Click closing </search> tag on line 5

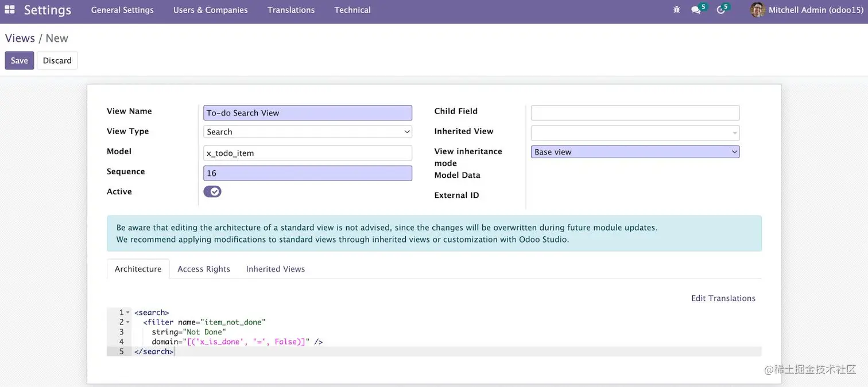click(x=154, y=351)
